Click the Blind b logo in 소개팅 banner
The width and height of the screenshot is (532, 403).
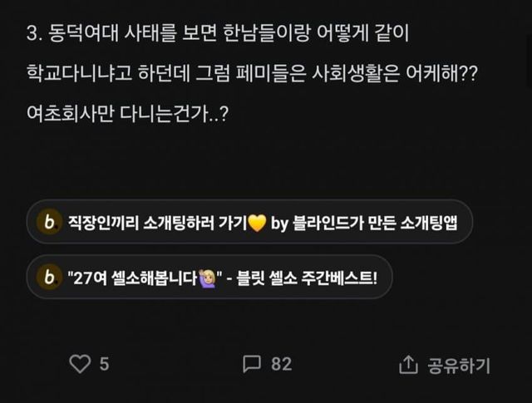pos(50,222)
